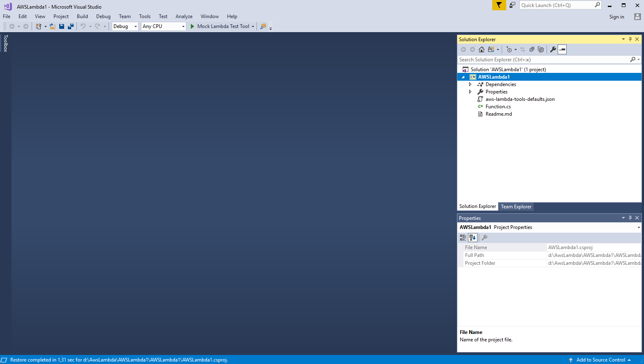The height and width of the screenshot is (364, 644).
Task: Click the Property Pages wrench icon in Properties
Action: click(x=484, y=238)
